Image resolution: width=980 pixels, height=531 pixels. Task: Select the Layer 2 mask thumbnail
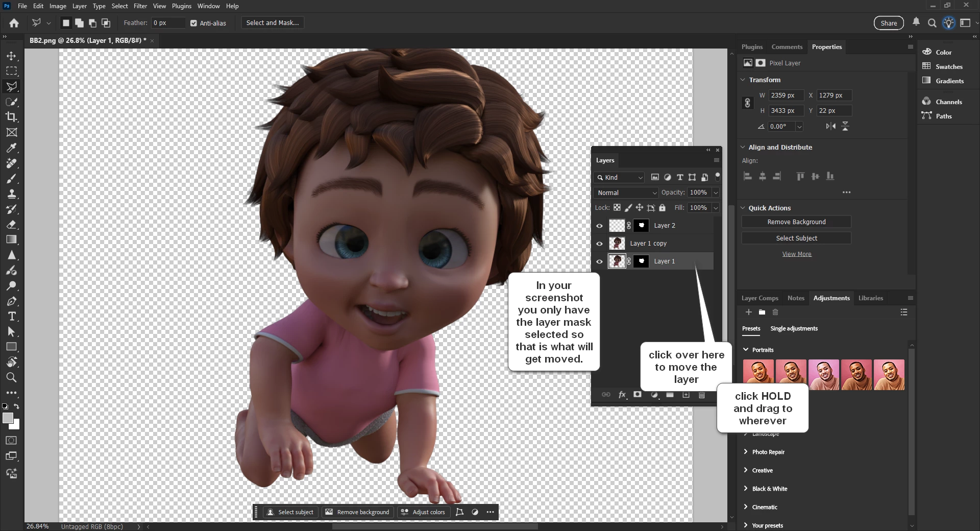coord(641,226)
